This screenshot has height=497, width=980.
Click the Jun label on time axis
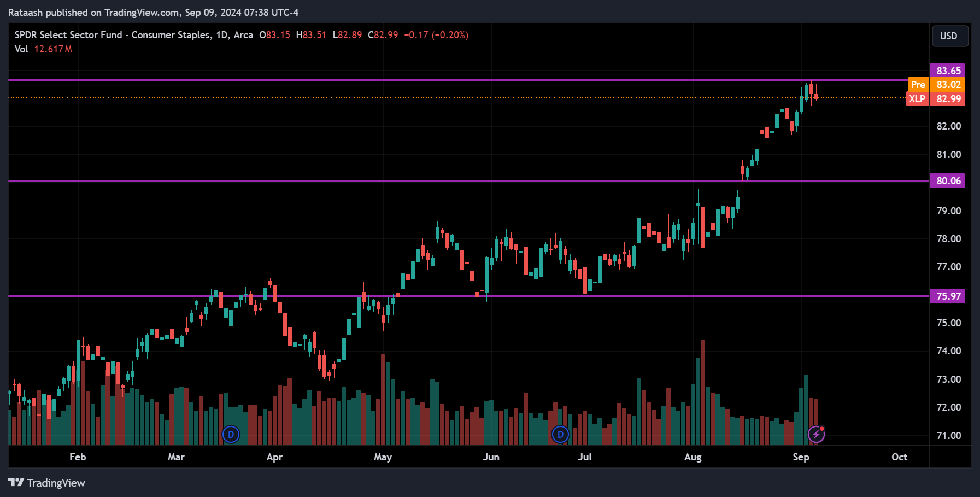pos(491,457)
